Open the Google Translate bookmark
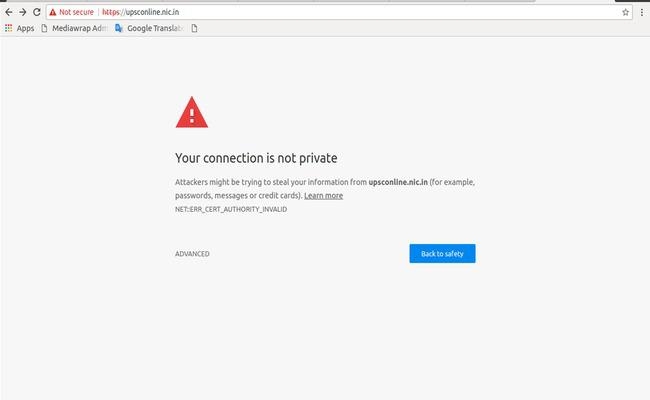The image size is (650, 400). [x=150, y=28]
